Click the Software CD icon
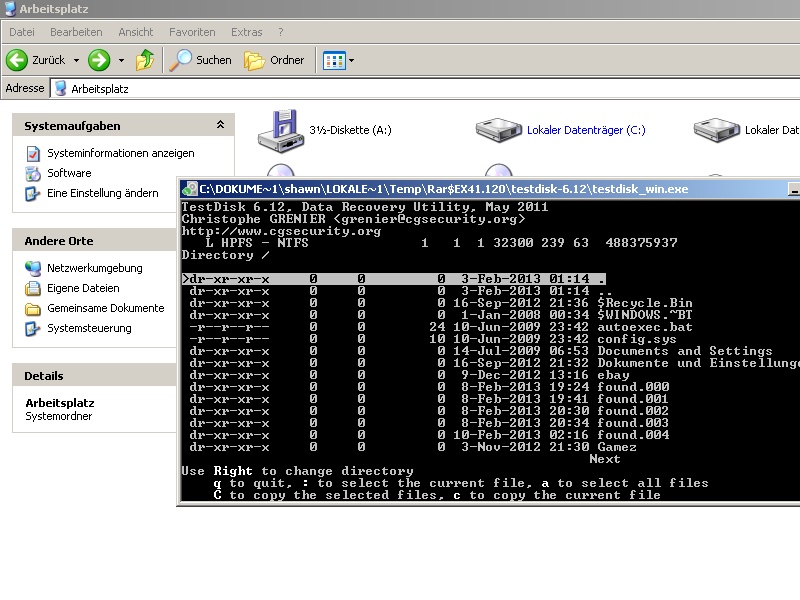 (33, 173)
